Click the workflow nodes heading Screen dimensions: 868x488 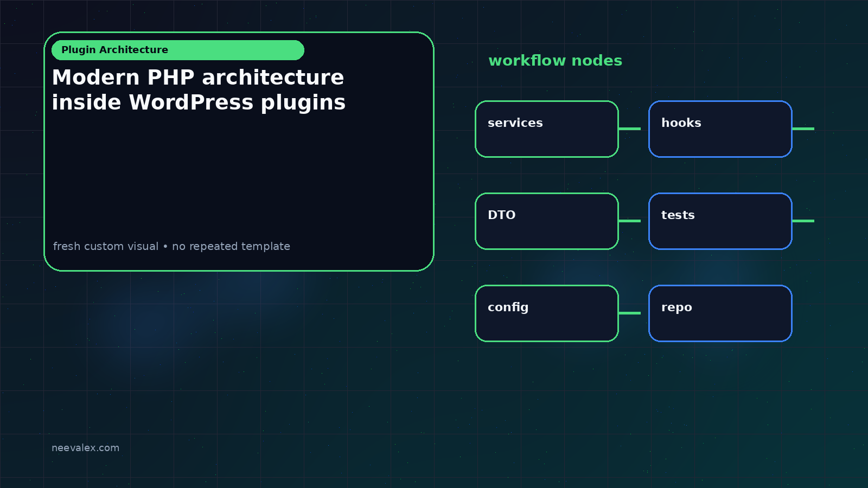[x=555, y=61]
